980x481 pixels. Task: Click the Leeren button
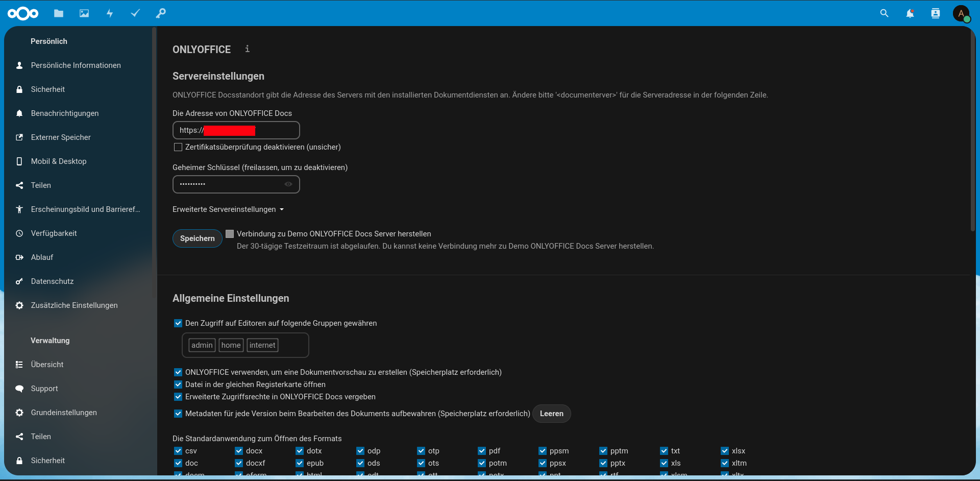click(552, 414)
